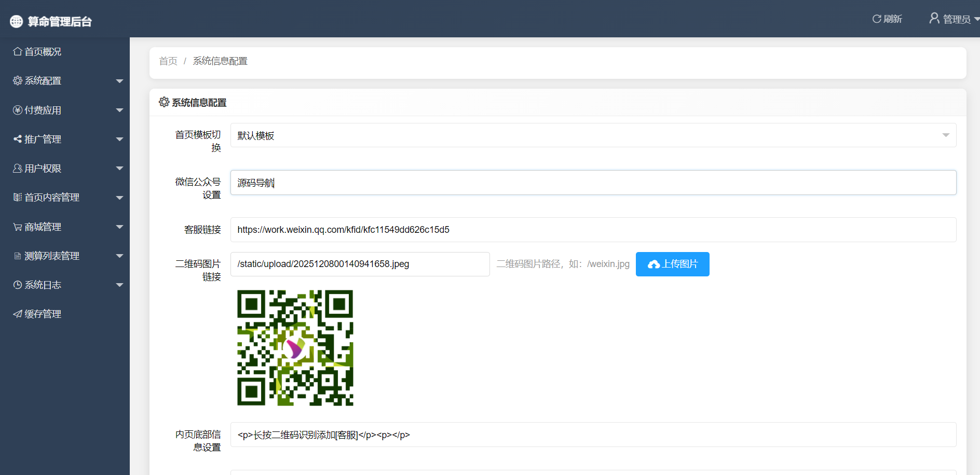Click the 首页 breadcrumb link
Viewport: 980px width, 475px height.
click(x=168, y=61)
